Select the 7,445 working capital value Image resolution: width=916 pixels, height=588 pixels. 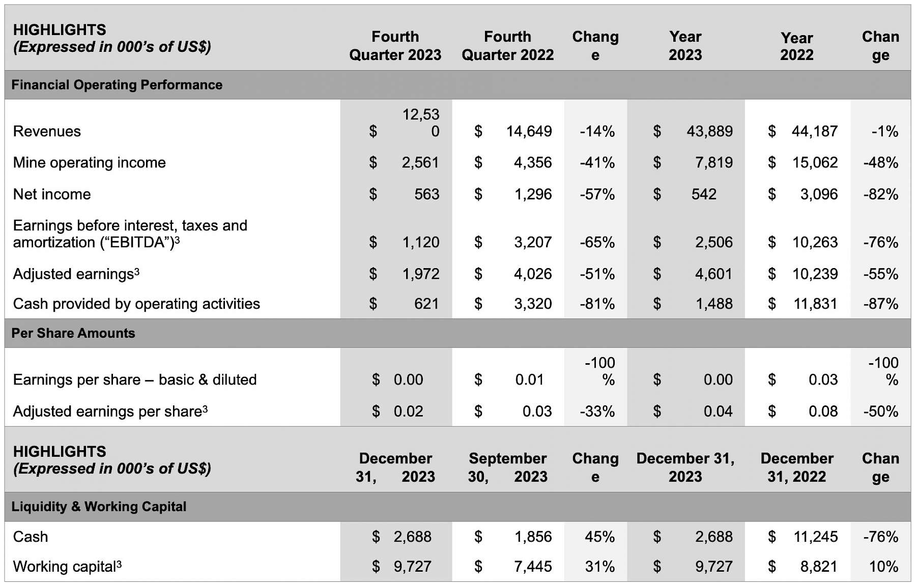point(533,567)
